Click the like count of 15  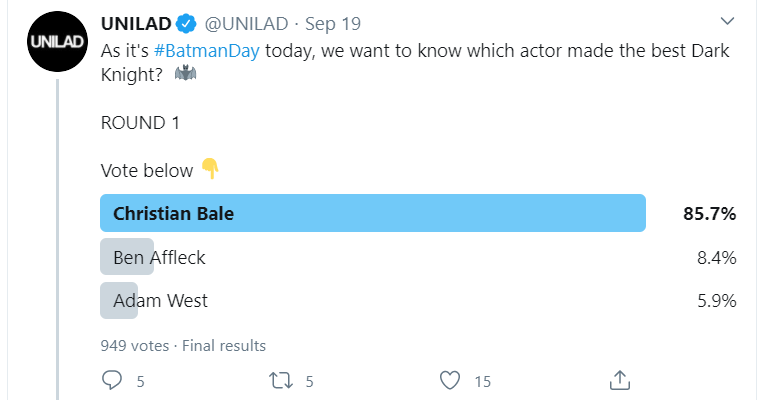click(482, 381)
